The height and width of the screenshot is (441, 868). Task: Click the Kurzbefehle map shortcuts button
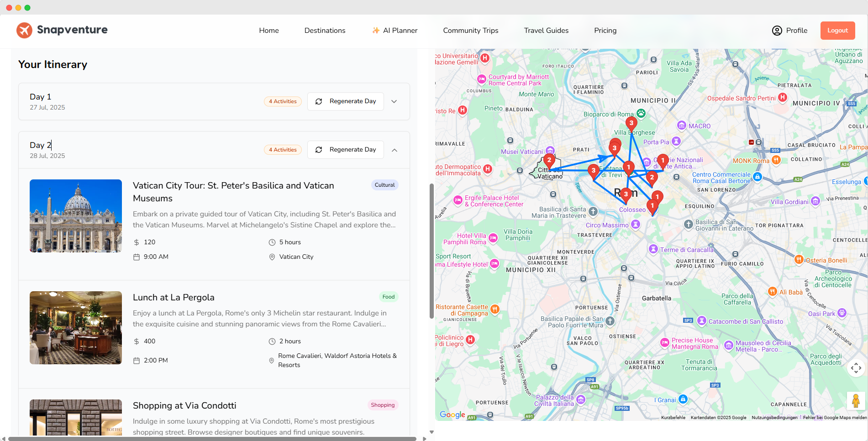point(673,417)
